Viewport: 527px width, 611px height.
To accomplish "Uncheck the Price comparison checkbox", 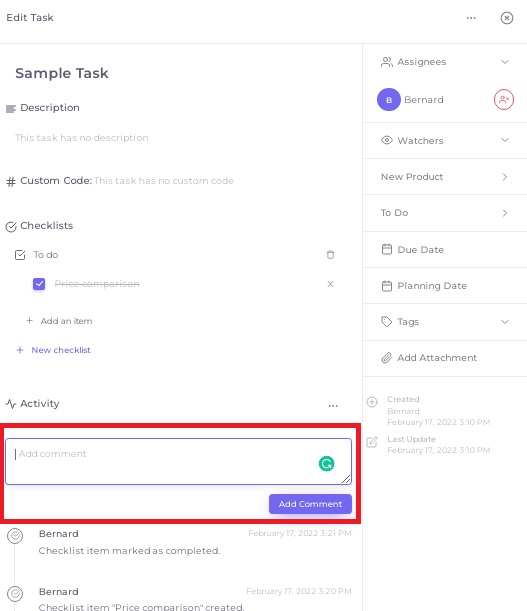I will pyautogui.click(x=39, y=284).
